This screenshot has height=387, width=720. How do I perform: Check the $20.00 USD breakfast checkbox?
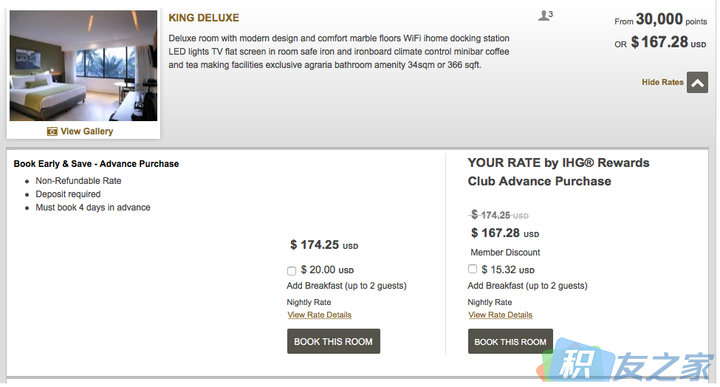tap(291, 271)
